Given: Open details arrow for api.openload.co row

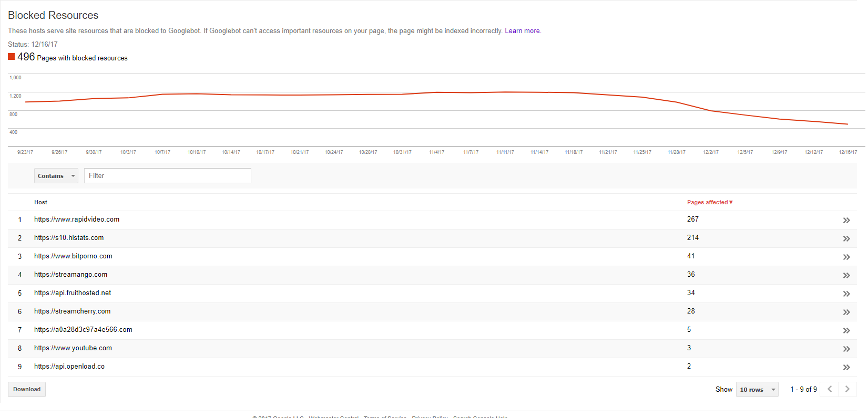Looking at the screenshot, I should [x=846, y=367].
